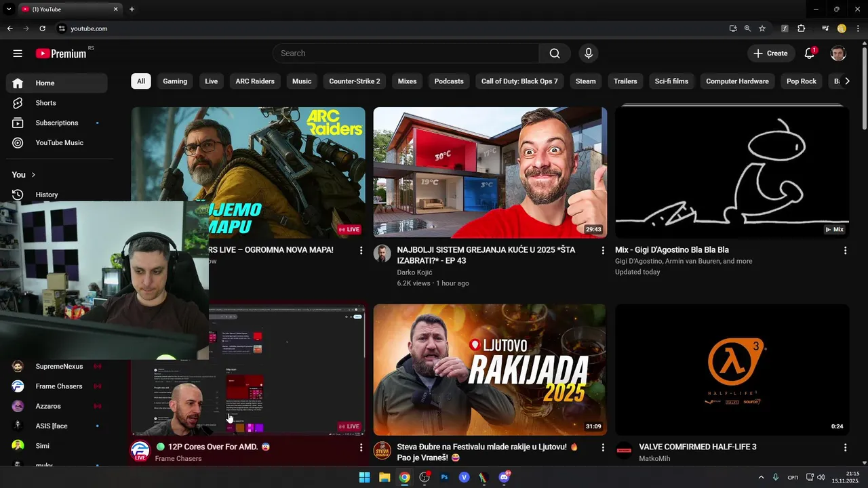Reload the page in Chrome

pos(42,28)
